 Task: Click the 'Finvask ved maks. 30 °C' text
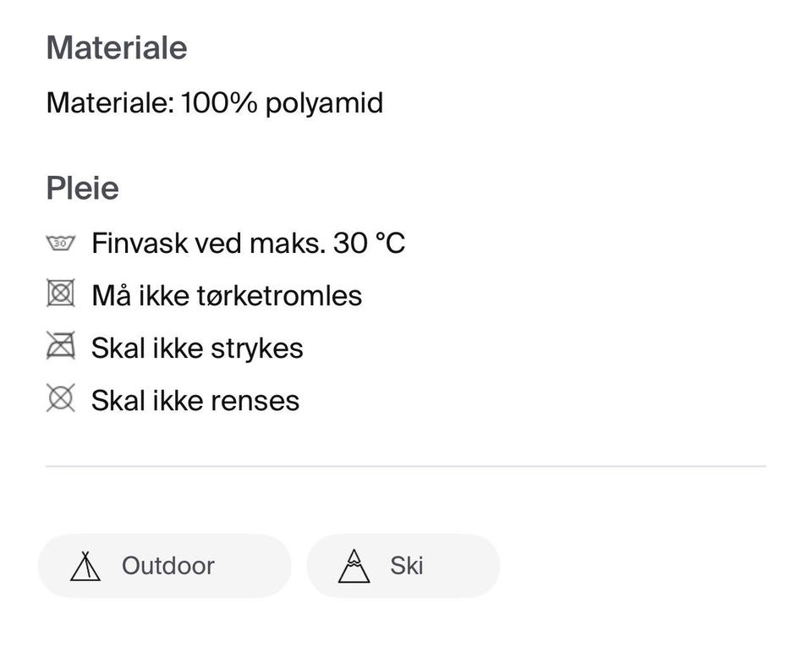(x=248, y=244)
